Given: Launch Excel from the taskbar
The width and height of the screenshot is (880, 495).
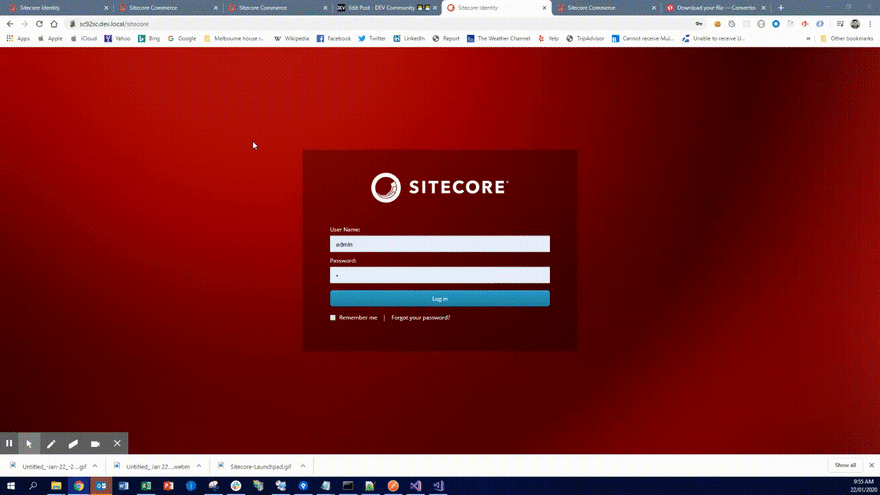Looking at the screenshot, I should pyautogui.click(x=146, y=485).
